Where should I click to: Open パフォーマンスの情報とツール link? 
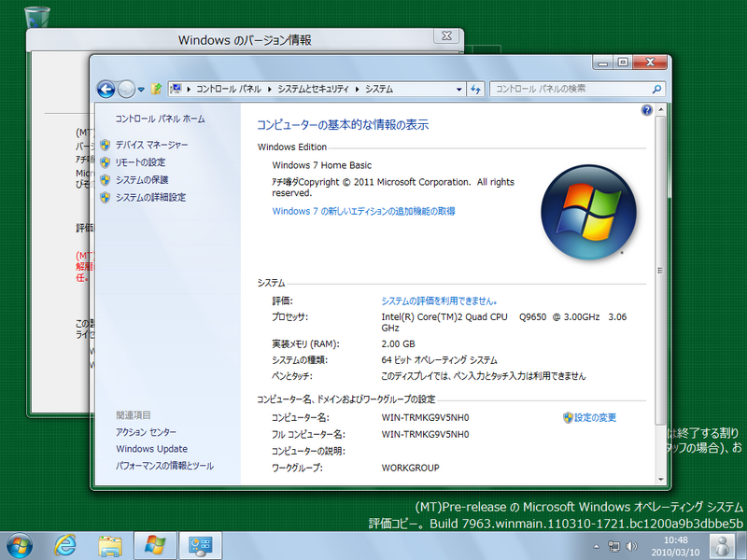164,466
